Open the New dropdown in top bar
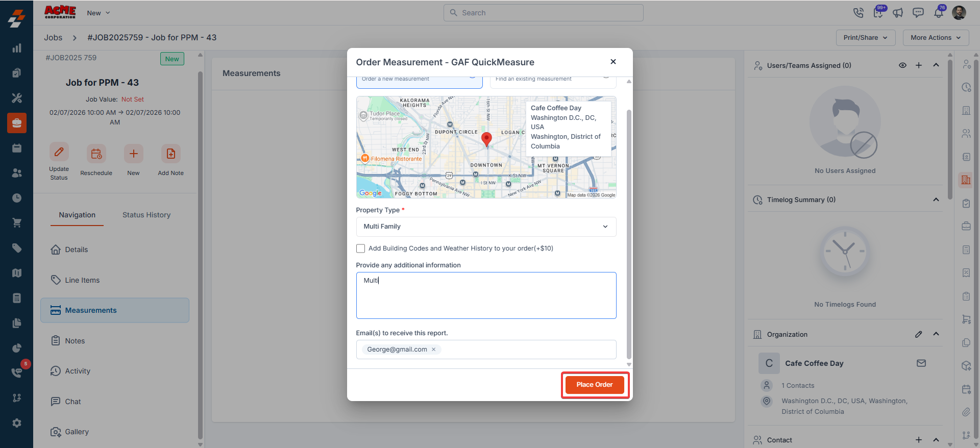The image size is (980, 448). pos(99,13)
